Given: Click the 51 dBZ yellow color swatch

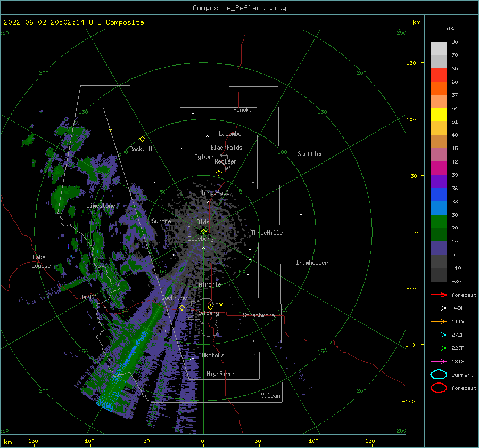Looking at the screenshot, I should [439, 115].
